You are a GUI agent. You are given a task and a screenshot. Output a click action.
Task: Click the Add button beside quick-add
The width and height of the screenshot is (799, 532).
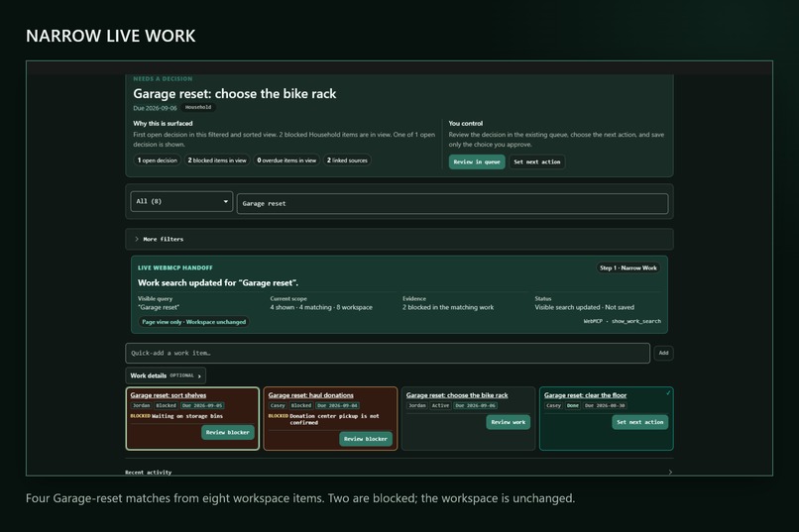[x=663, y=353]
